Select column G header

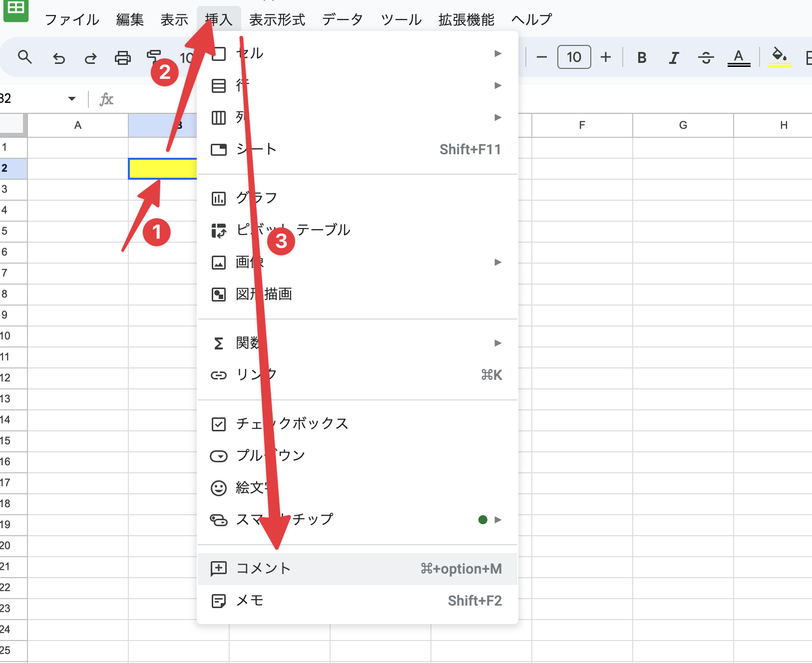[x=683, y=125]
